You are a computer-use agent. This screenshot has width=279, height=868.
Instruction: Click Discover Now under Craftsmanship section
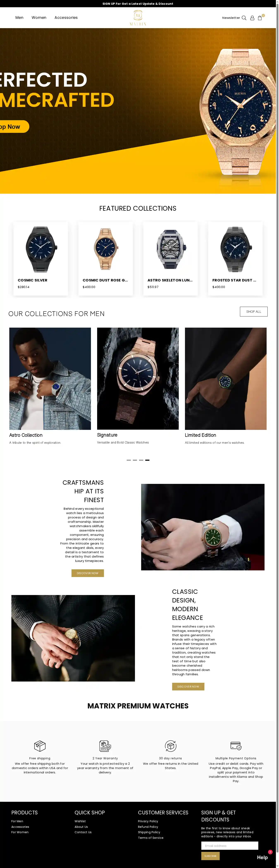87,573
